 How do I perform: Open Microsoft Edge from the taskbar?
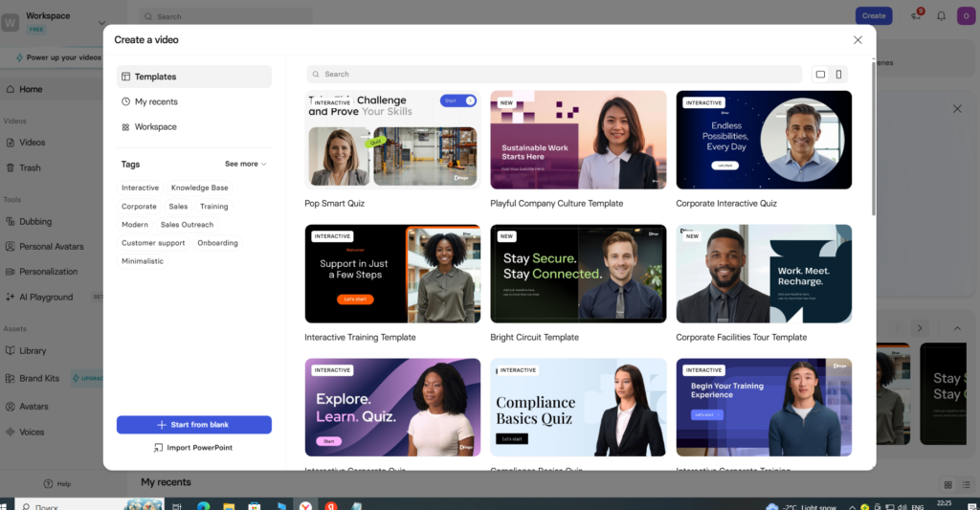pyautogui.click(x=203, y=505)
